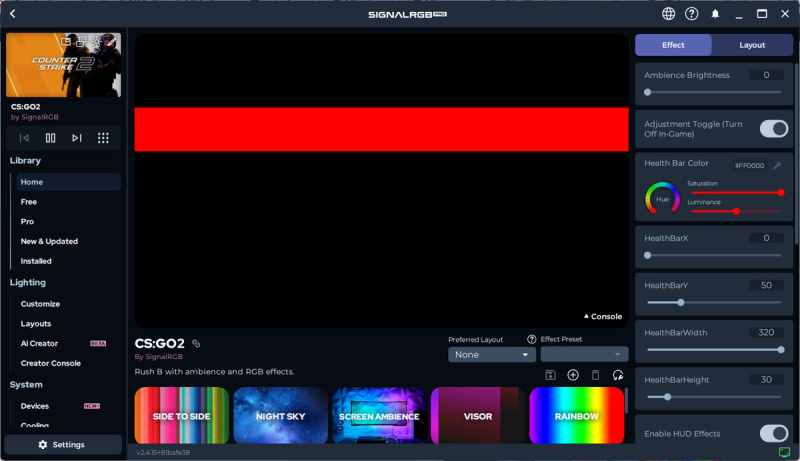Open the effect grid view icon
Image resolution: width=800 pixels, height=461 pixels.
click(x=103, y=138)
